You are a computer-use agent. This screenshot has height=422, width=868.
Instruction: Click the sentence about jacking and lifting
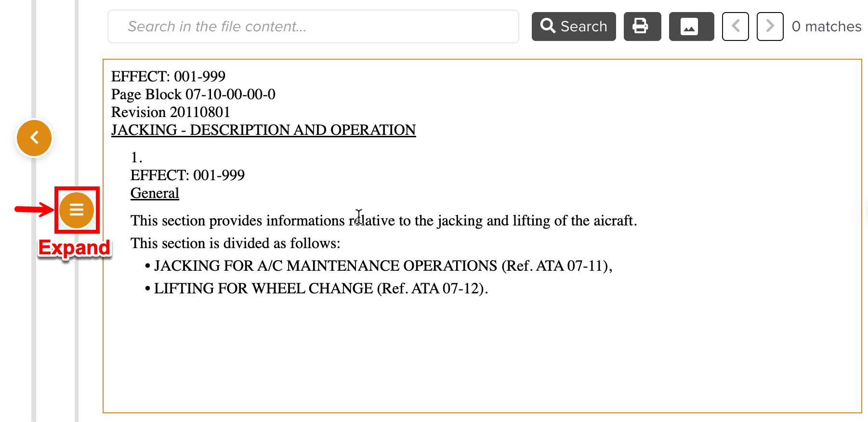(x=383, y=221)
